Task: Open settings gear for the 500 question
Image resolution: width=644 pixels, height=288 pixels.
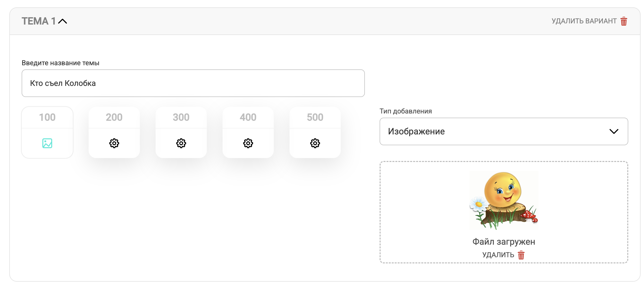Action: [315, 143]
